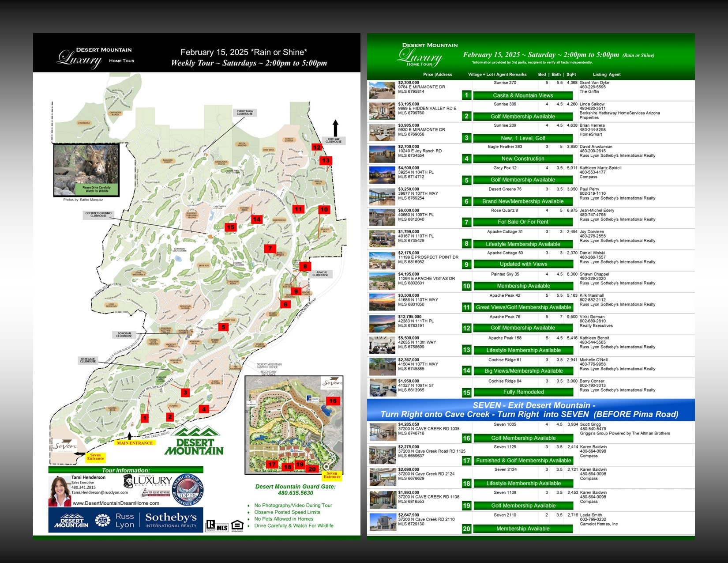Open the listing 12 home thumbnail photo
This screenshot has height=563, width=728.
click(382, 324)
